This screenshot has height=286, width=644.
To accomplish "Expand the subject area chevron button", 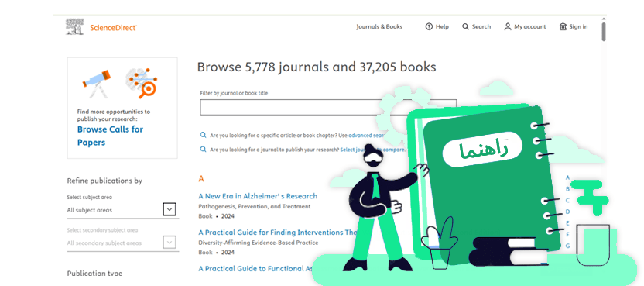I will 170,209.
